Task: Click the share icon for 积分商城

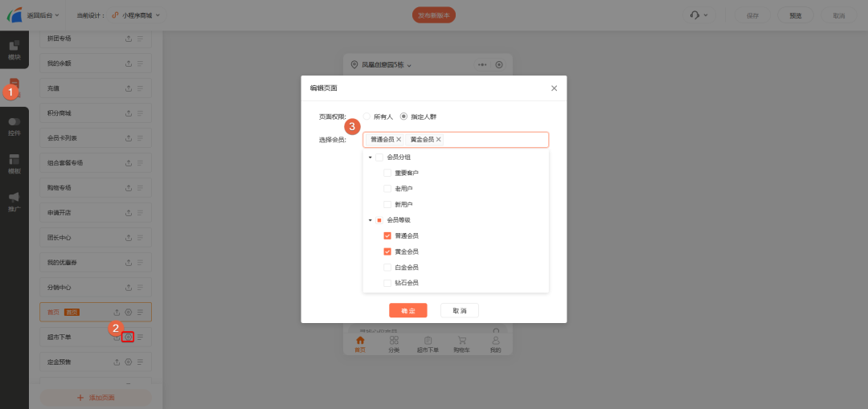Action: tap(129, 113)
